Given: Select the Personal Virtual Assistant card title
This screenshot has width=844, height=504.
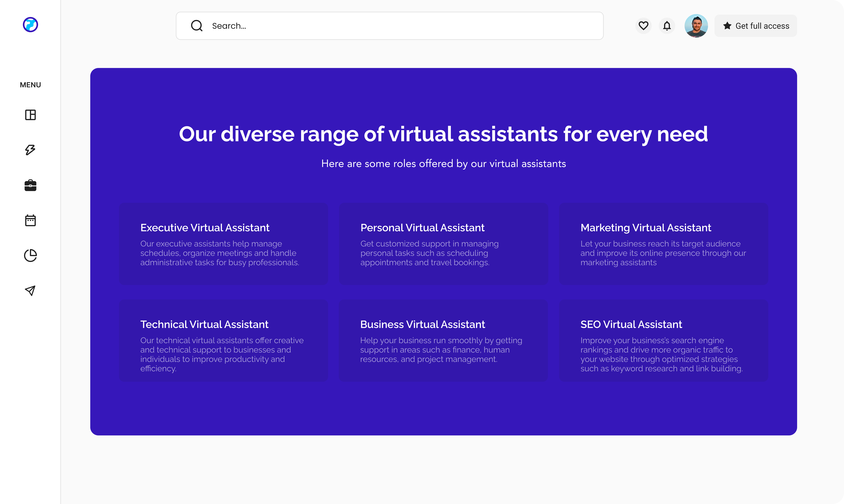Looking at the screenshot, I should (x=422, y=228).
